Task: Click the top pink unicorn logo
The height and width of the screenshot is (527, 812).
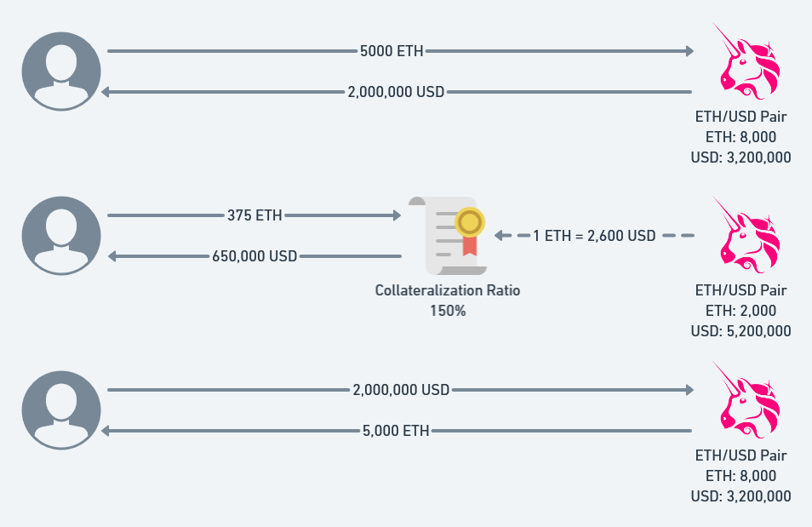Action: click(746, 63)
